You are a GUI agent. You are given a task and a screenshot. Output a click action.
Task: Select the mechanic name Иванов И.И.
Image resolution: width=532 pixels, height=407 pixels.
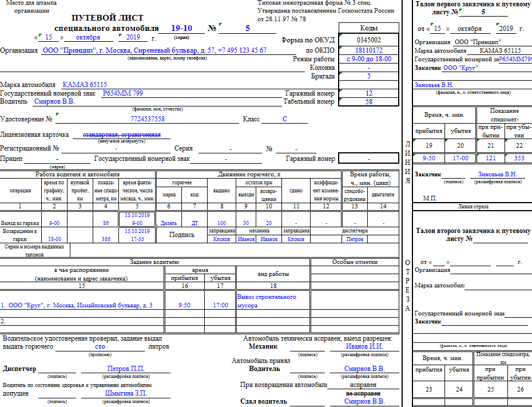364,346
